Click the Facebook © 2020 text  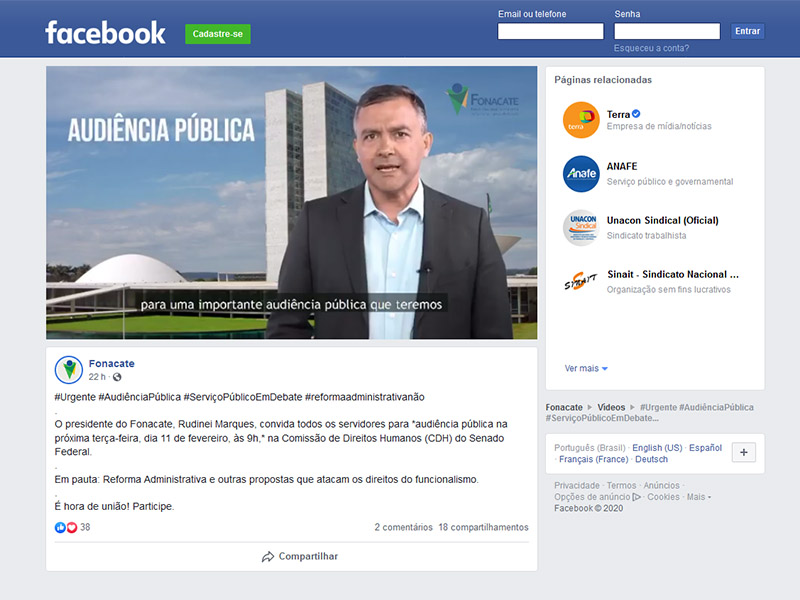pyautogui.click(x=588, y=508)
